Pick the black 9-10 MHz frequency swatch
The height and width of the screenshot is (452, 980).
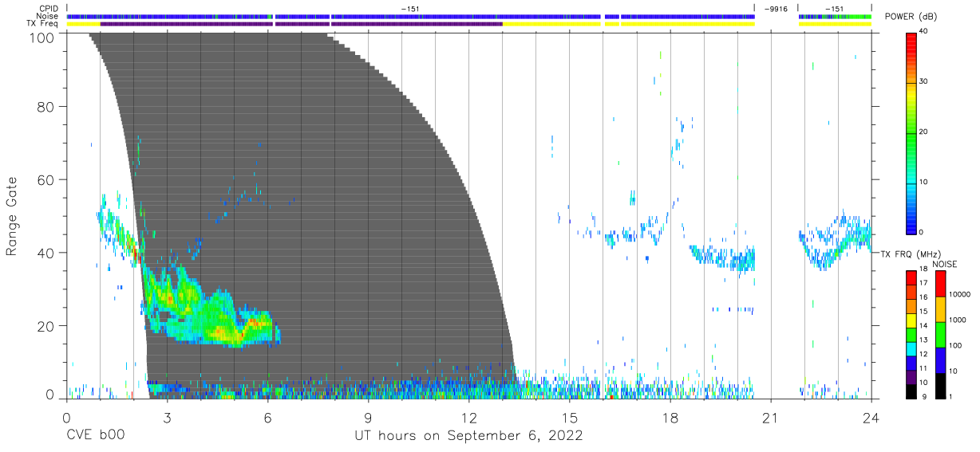point(911,391)
